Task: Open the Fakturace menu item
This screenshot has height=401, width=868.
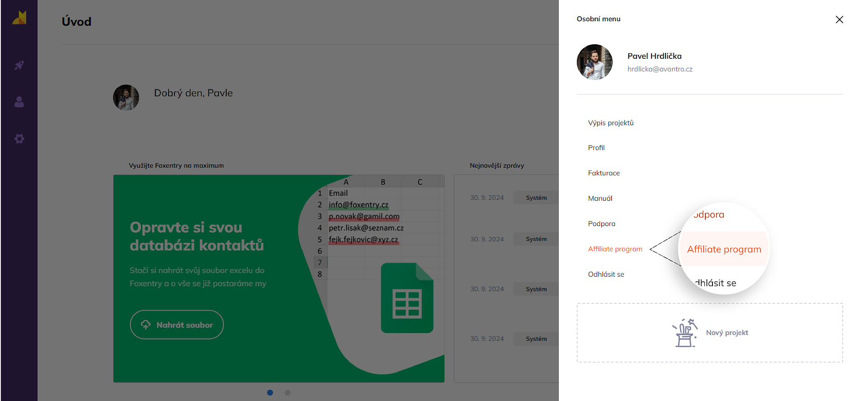Action: click(x=604, y=173)
